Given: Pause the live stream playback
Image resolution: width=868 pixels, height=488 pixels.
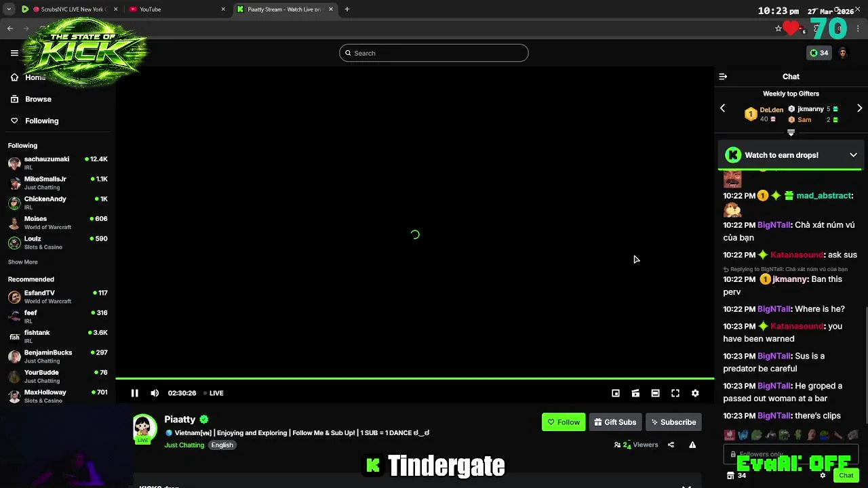Looking at the screenshot, I should 135,393.
